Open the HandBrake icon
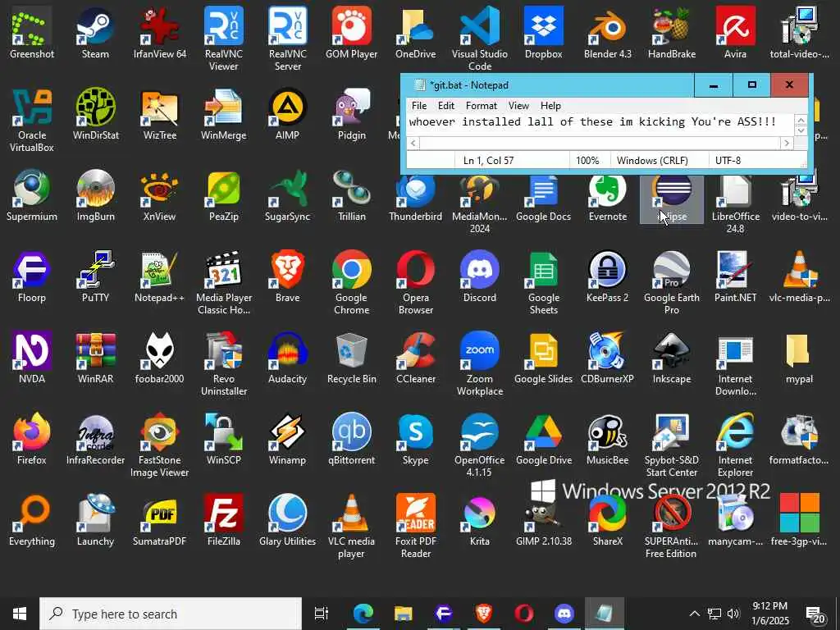This screenshot has width=840, height=630. point(671,33)
